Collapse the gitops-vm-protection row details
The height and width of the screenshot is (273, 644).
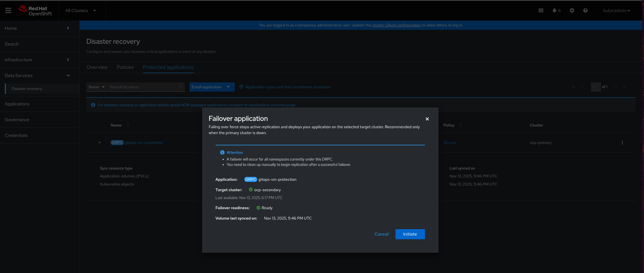(100, 143)
